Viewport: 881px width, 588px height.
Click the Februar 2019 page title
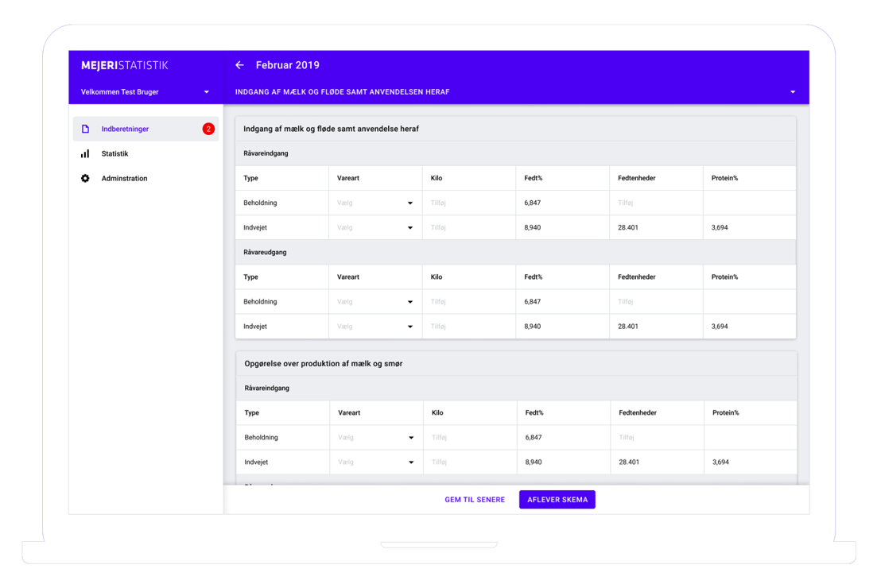click(288, 65)
